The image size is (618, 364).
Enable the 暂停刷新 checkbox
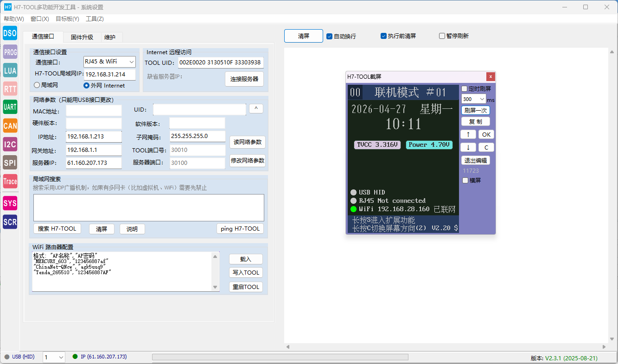click(x=442, y=36)
